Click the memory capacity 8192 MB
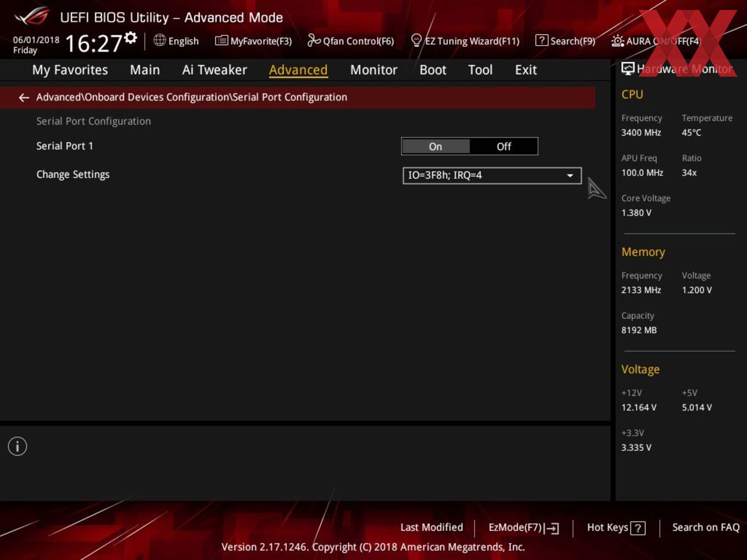747x560 pixels. 639,330
